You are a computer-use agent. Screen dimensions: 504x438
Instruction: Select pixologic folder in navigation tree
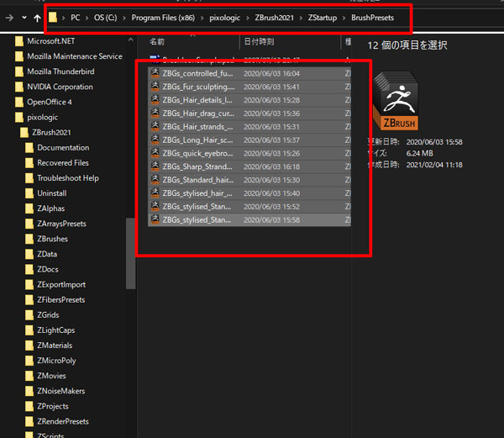[x=43, y=118]
